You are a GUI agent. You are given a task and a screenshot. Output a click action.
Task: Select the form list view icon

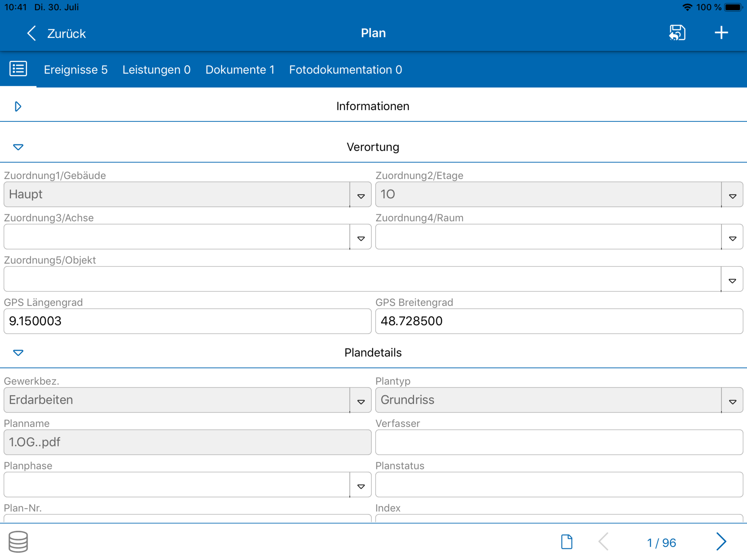coord(18,69)
